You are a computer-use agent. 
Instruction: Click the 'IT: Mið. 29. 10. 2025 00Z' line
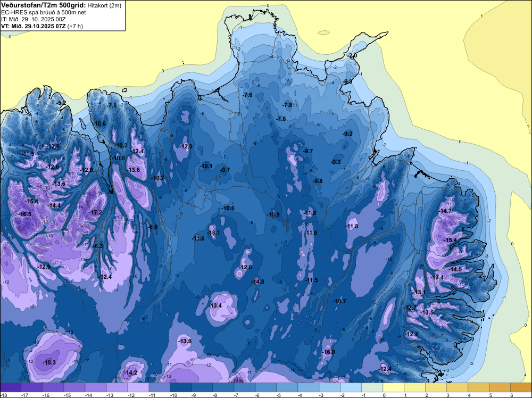click(x=33, y=19)
